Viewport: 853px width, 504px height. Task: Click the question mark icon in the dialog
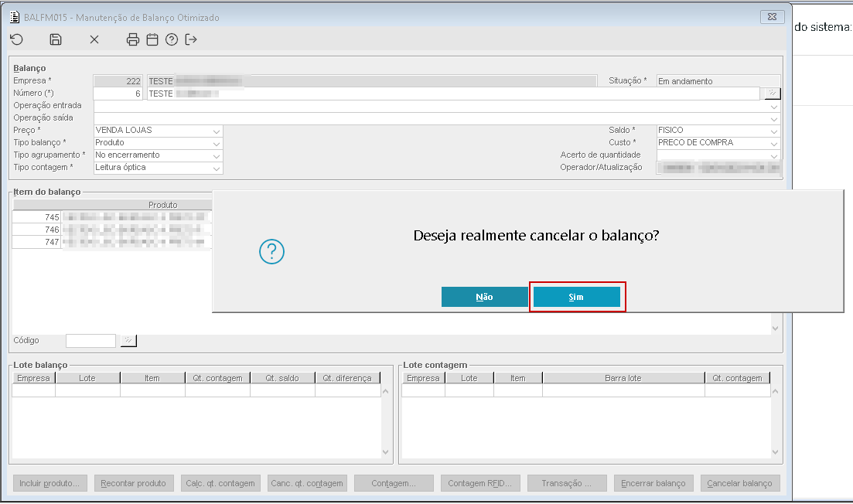point(271,252)
